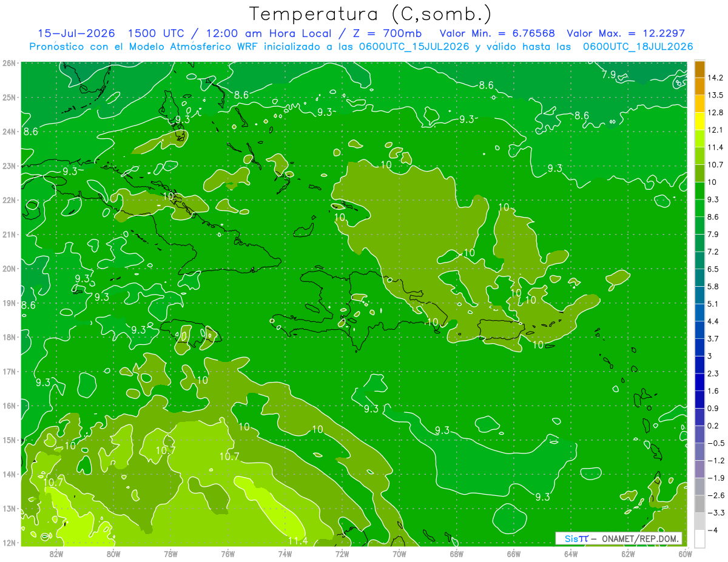Click the '5.1' value on the colorbar legend
Image resolution: width=728 pixels, height=562 pixels.
click(715, 304)
